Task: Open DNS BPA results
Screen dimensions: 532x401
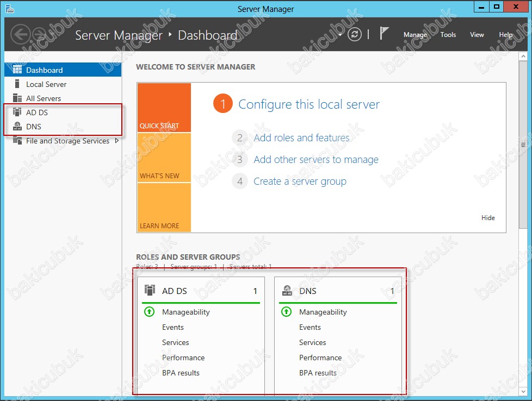Action: 318,373
